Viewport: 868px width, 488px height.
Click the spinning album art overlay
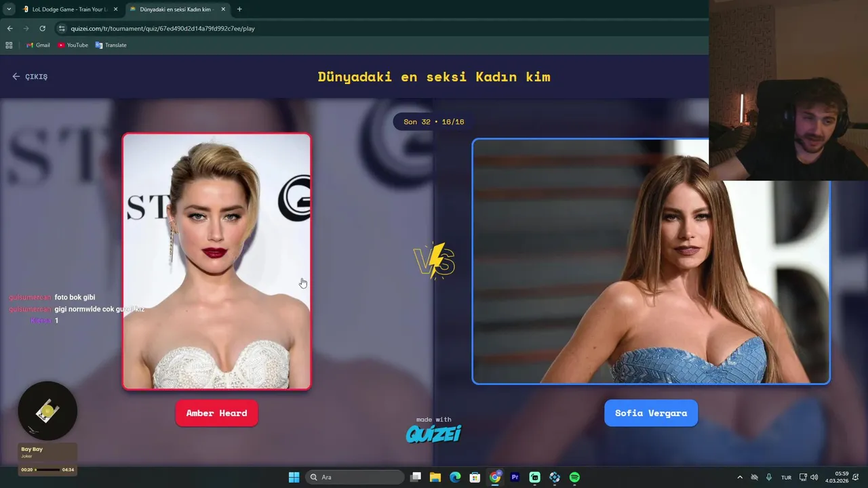47,411
